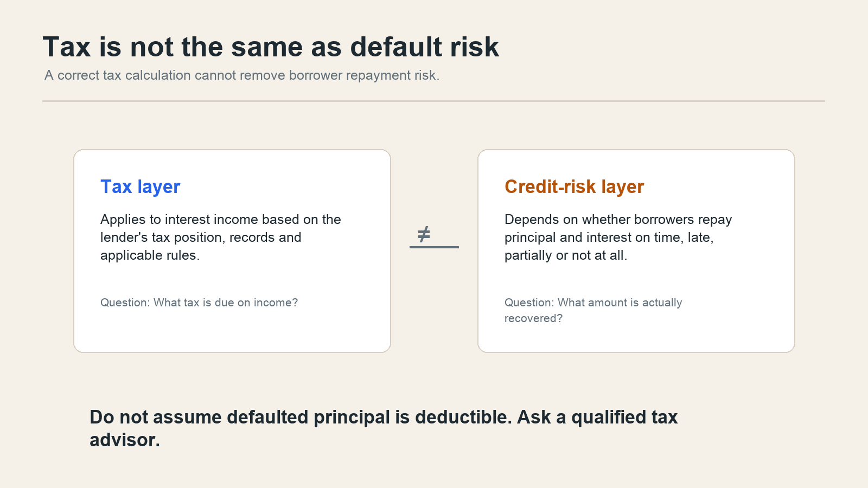
Task: Click the Credit-risk layer description paragraph
Action: pos(618,237)
